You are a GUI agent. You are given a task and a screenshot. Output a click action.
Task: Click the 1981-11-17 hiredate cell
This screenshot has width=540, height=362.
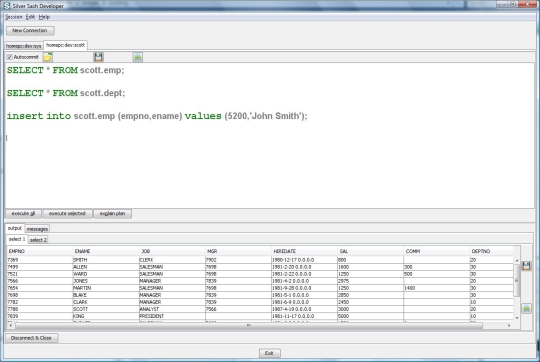[x=304, y=316]
